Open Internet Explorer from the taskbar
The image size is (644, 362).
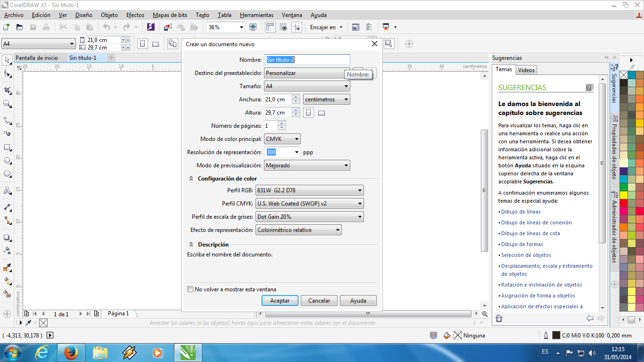click(x=42, y=353)
